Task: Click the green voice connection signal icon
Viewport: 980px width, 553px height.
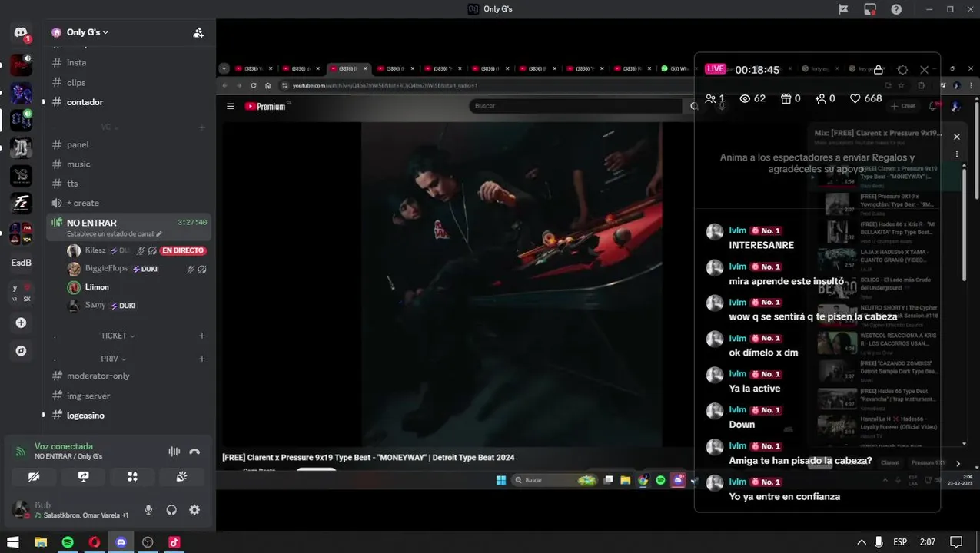Action: coord(21,451)
